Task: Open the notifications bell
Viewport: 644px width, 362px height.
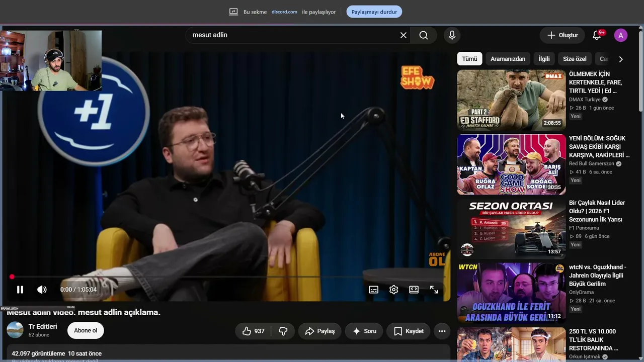Action: pos(597,35)
